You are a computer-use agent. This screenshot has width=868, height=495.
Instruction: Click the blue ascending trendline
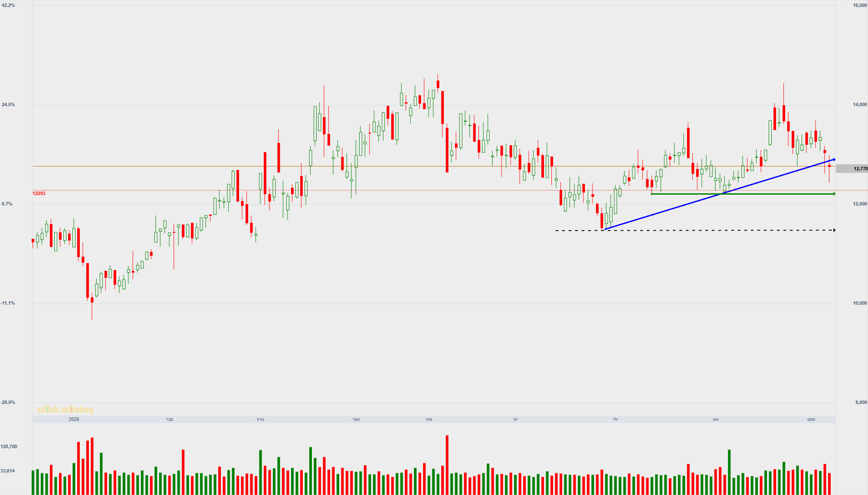(x=720, y=194)
